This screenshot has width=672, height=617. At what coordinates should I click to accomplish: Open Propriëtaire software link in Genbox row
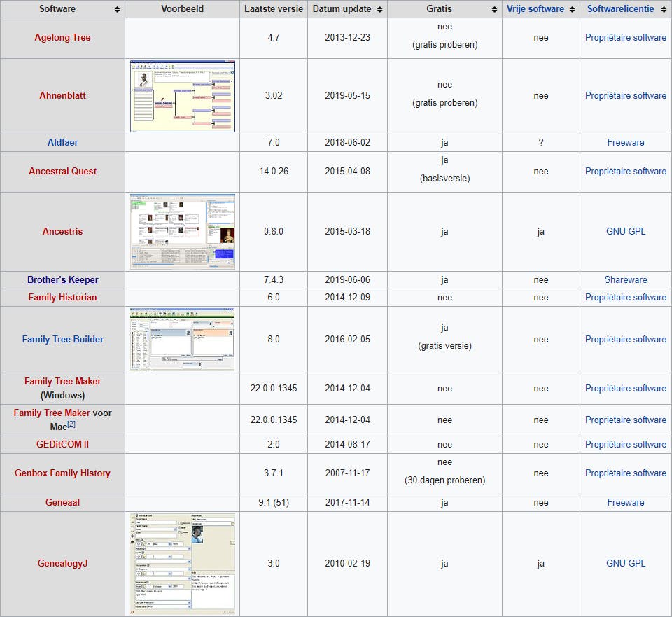click(x=626, y=473)
